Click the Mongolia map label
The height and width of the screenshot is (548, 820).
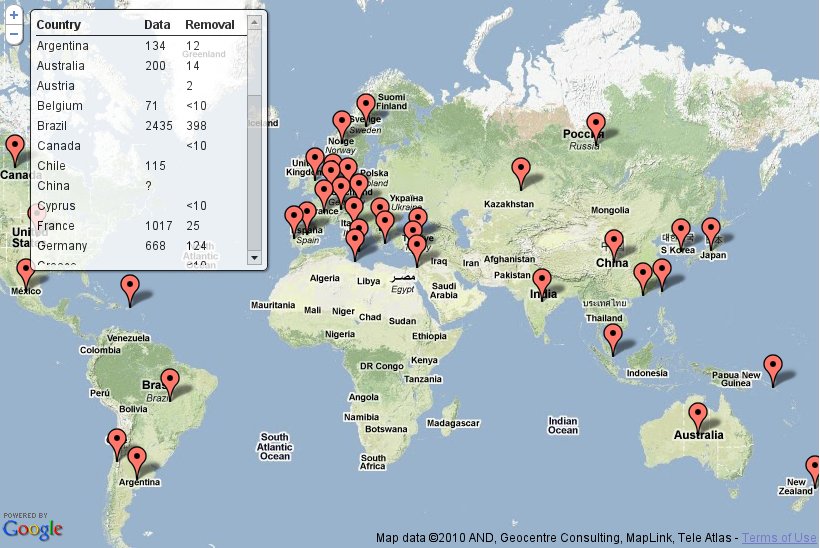(610, 210)
